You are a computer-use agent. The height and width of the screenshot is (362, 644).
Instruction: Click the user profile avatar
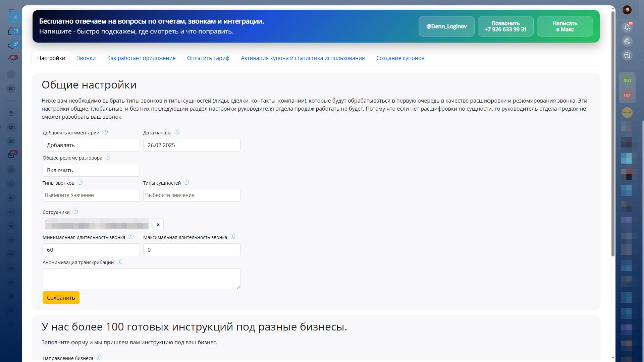[x=627, y=10]
